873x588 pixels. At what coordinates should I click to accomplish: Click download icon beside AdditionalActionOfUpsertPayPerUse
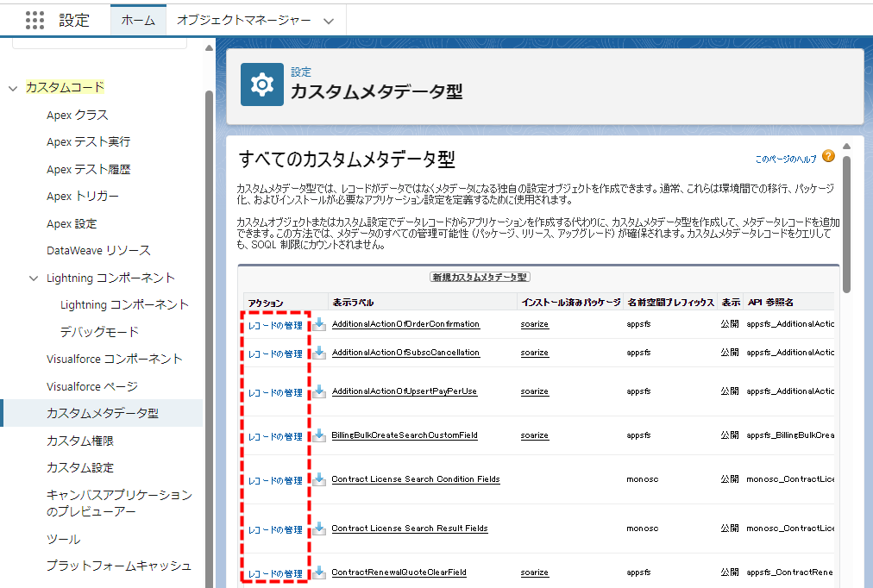(x=319, y=391)
